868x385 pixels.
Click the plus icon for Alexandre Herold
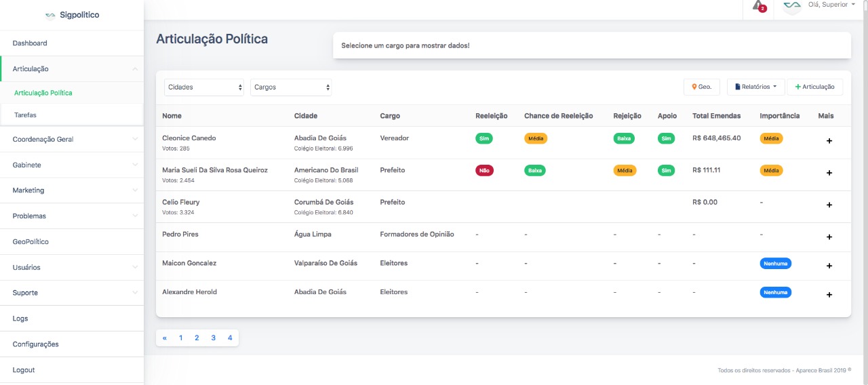click(829, 295)
